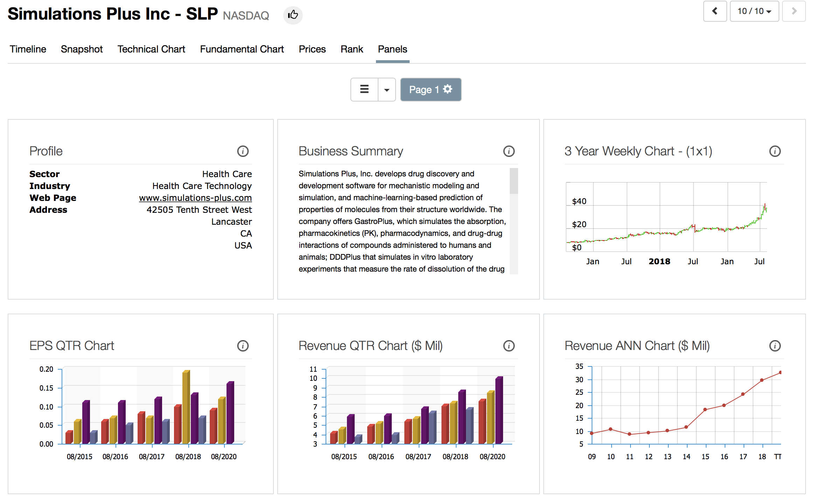The width and height of the screenshot is (815, 504).
Task: Click the tallest gold bar in EPS chart
Action: coord(186,406)
